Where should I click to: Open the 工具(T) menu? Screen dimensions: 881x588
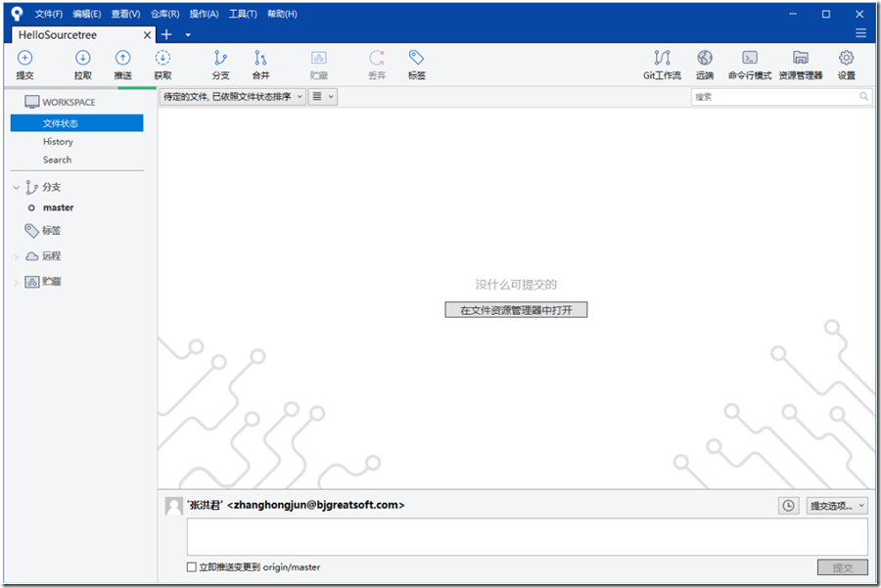point(243,14)
